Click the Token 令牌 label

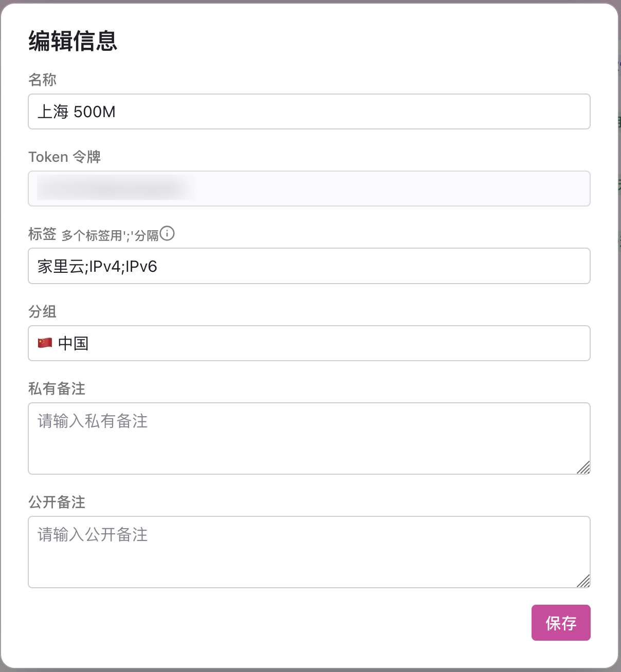[x=64, y=157]
